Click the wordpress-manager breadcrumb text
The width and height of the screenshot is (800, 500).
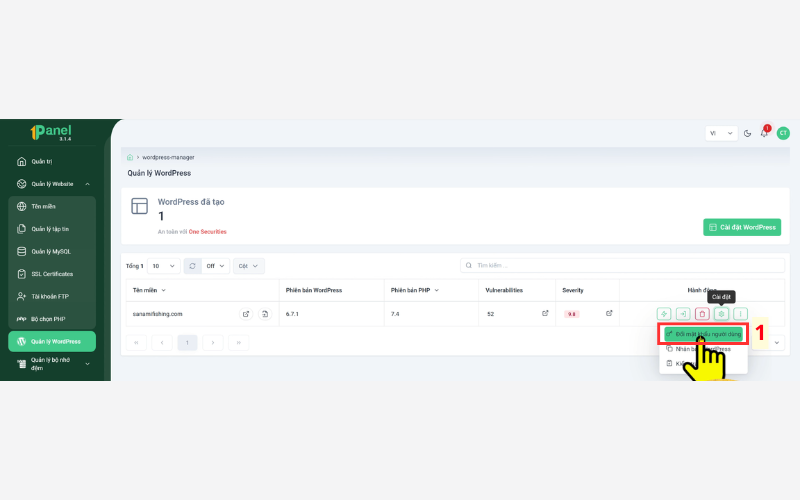coord(168,157)
